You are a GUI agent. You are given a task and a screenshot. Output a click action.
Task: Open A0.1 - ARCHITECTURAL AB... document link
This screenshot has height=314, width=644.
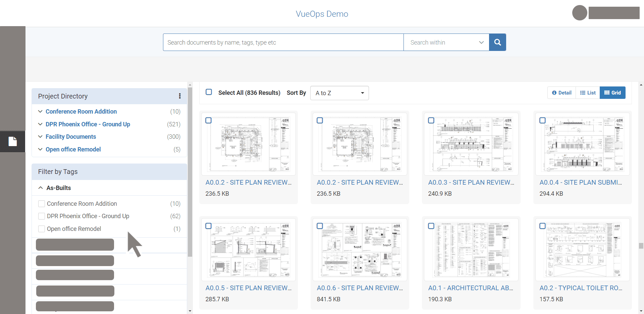click(470, 288)
